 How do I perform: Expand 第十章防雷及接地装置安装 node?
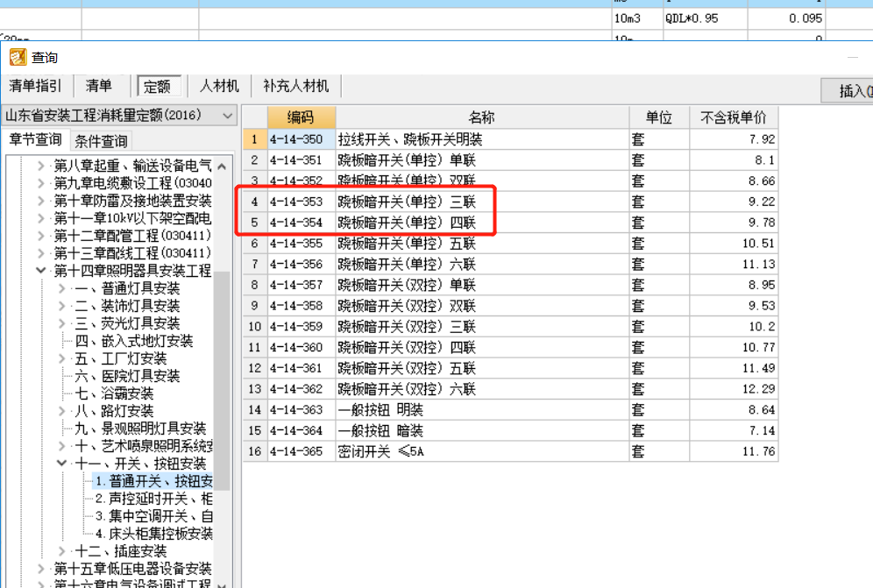click(40, 201)
